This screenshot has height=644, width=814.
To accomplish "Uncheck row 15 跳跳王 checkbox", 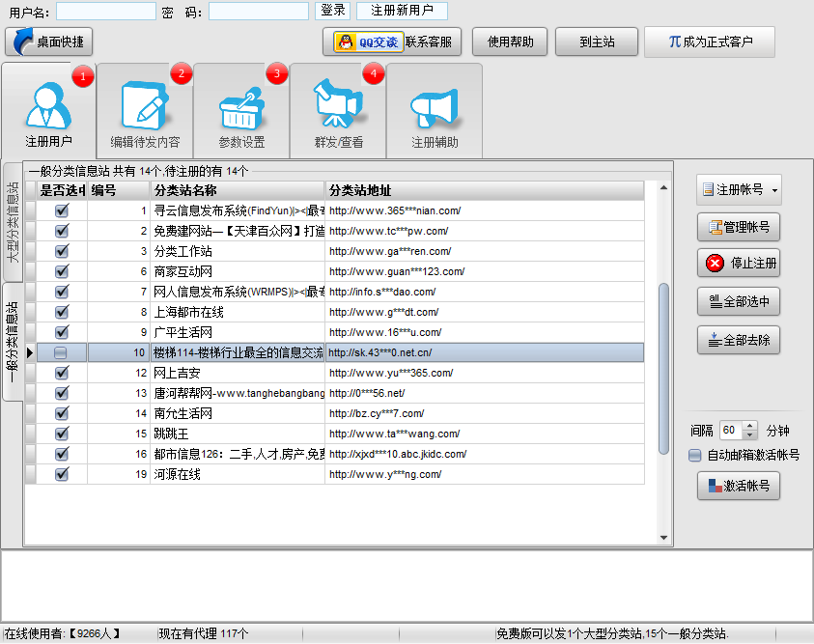I will tap(62, 434).
